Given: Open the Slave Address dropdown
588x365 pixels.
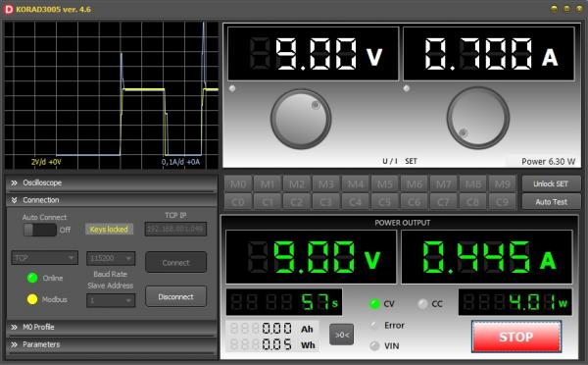Looking at the screenshot, I should [x=111, y=300].
